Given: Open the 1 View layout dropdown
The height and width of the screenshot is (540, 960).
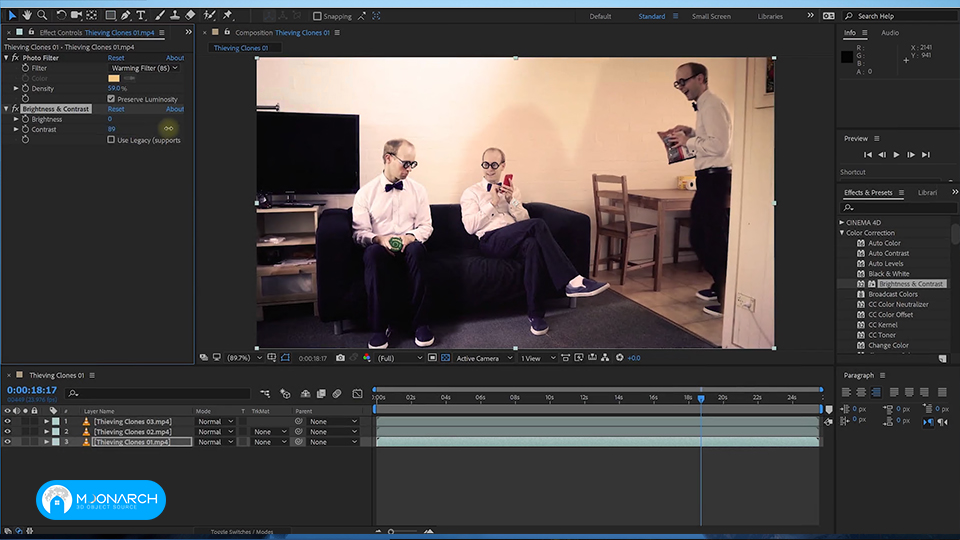Looking at the screenshot, I should tap(538, 358).
